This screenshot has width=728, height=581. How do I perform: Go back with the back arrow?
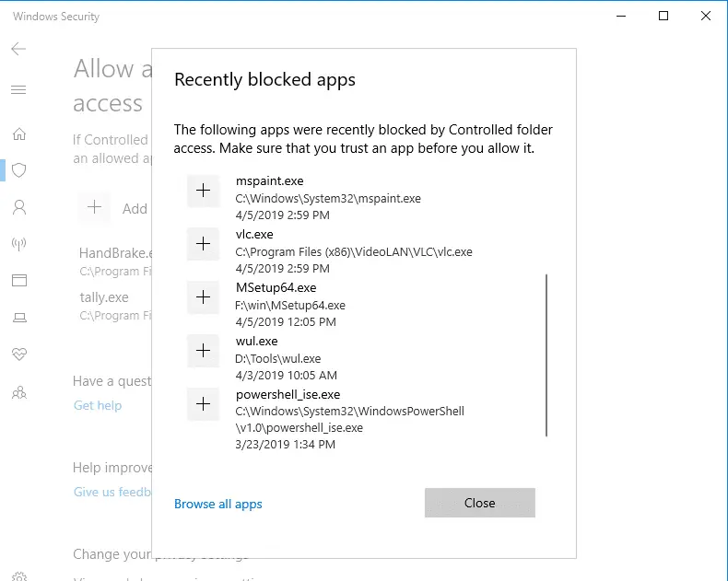tap(18, 49)
